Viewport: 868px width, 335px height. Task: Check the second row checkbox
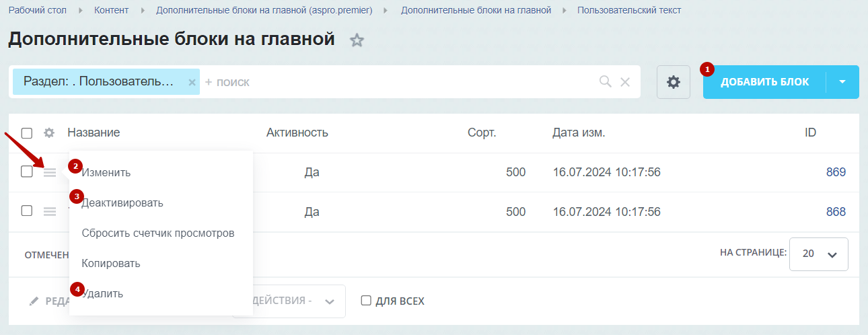[27, 211]
